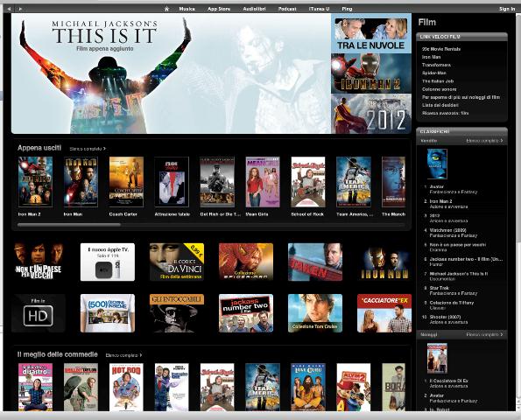Expand Elenco completo for Appena usciti
This screenshot has width=521, height=420.
point(88,149)
